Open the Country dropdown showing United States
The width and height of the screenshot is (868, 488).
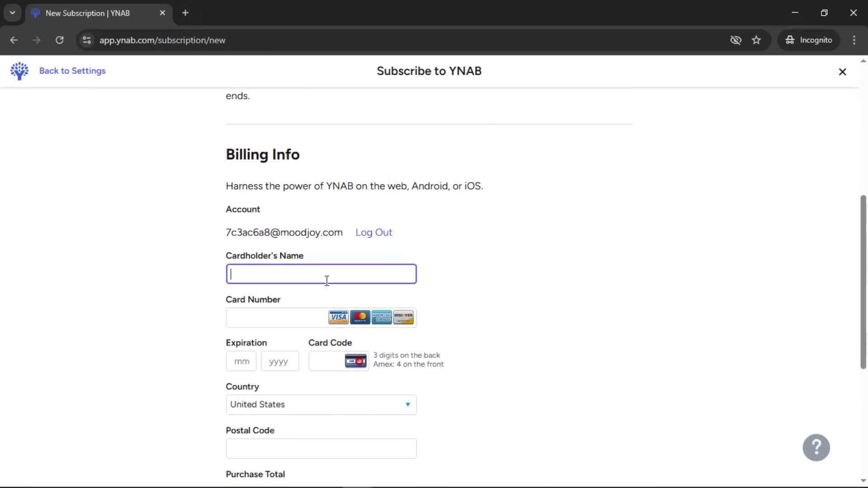point(321,405)
